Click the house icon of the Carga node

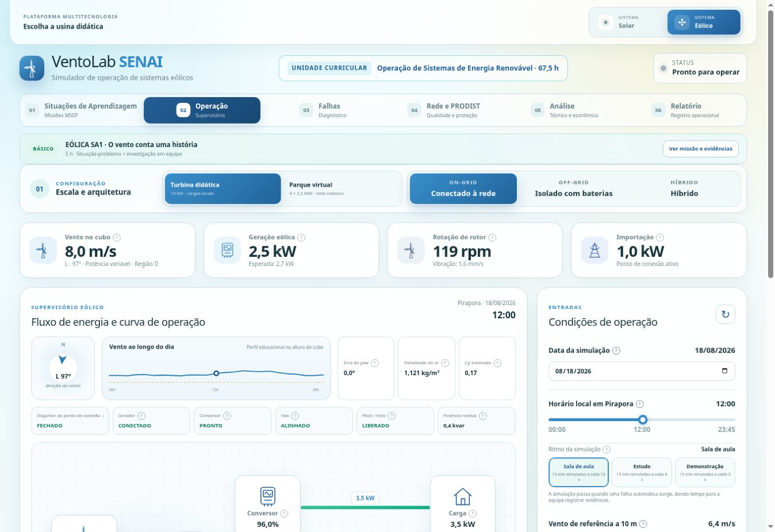[x=462, y=496]
